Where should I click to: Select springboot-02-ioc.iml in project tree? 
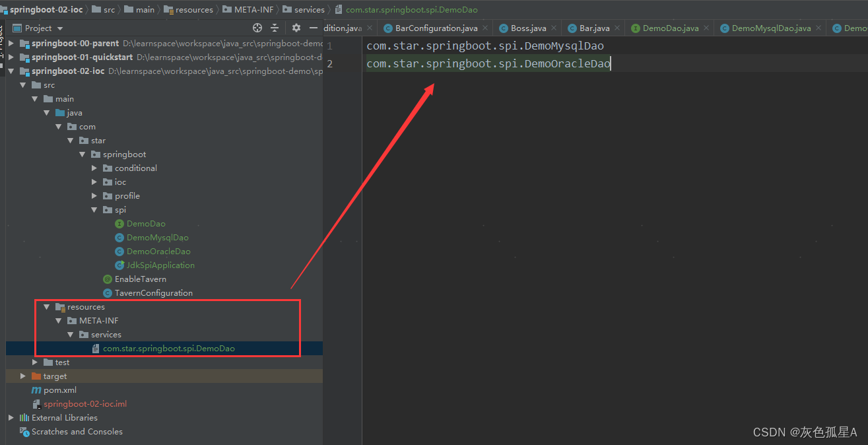85,404
